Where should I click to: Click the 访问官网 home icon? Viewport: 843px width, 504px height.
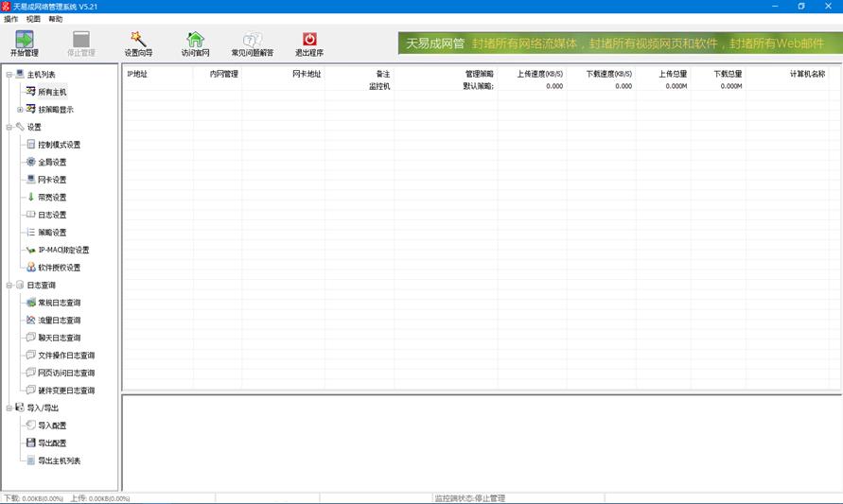coord(195,39)
